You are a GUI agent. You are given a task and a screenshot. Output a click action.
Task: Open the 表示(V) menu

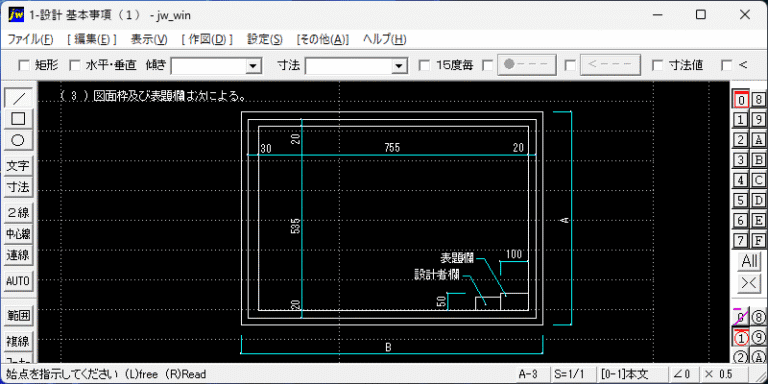pyautogui.click(x=149, y=39)
